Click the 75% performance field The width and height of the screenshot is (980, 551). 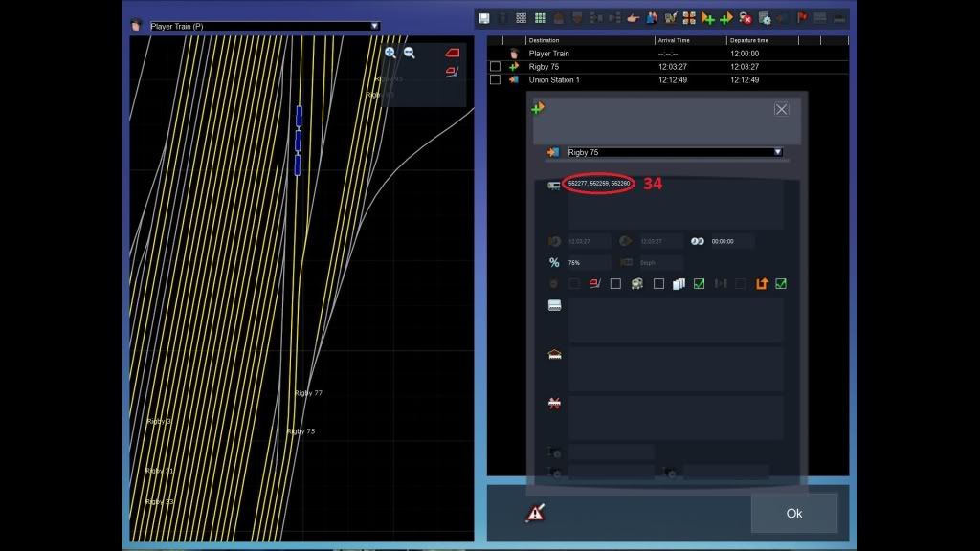point(589,262)
